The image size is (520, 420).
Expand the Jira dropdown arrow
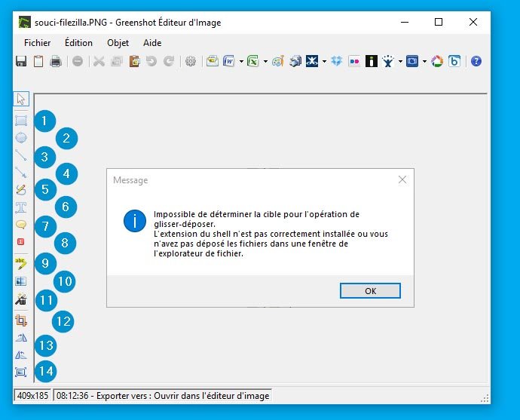400,61
